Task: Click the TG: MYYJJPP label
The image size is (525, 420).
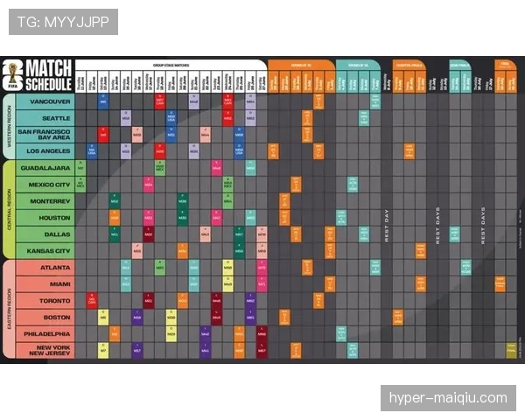Action: (x=63, y=22)
